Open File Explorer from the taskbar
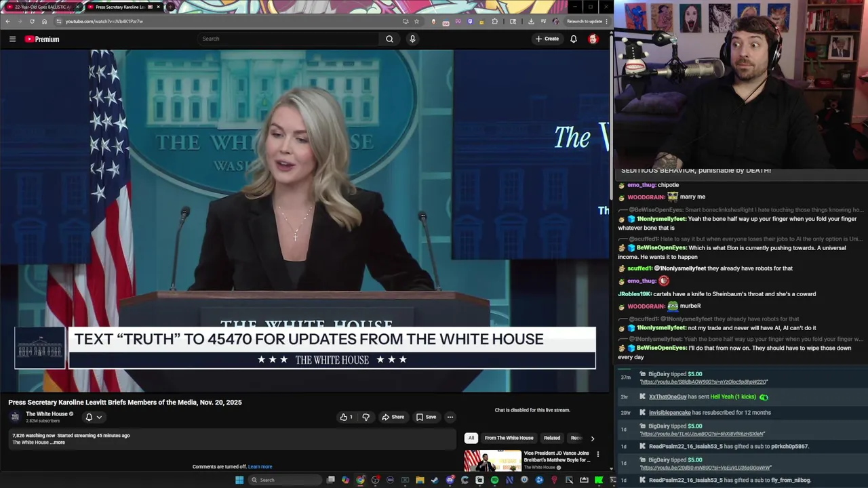Viewport: 868px width, 488px height. pyautogui.click(x=420, y=480)
